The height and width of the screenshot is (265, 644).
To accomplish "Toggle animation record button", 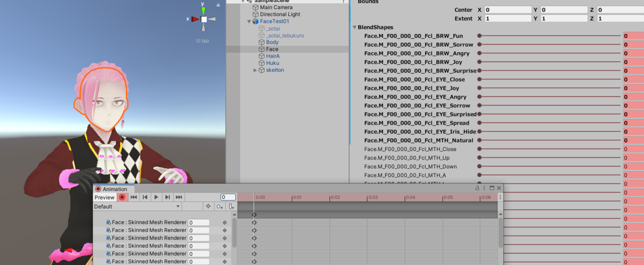I will point(122,197).
